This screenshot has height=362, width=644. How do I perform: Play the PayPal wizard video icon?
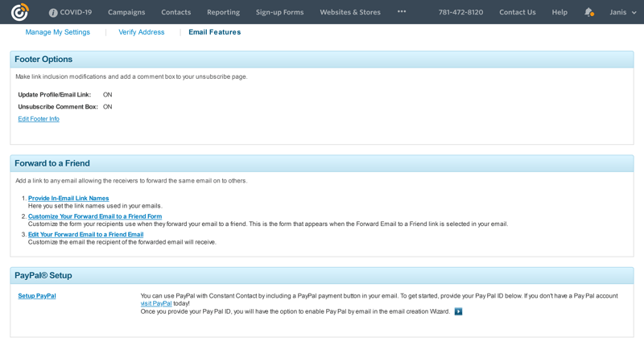point(458,311)
